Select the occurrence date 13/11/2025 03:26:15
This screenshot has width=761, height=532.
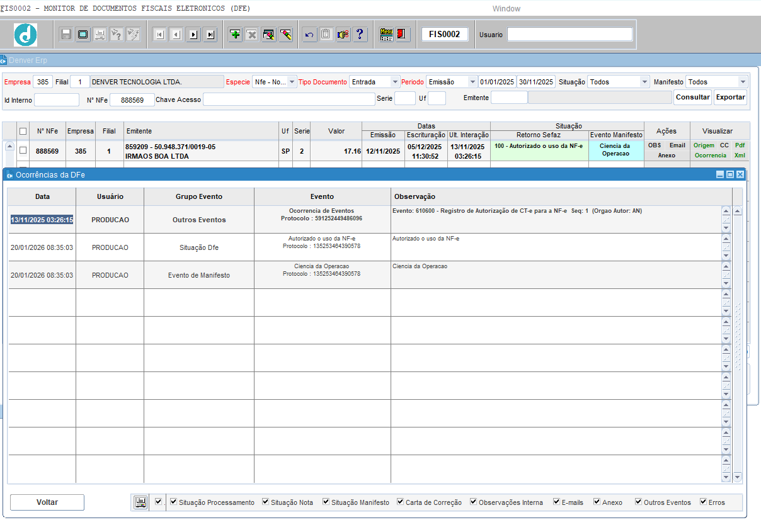42,220
